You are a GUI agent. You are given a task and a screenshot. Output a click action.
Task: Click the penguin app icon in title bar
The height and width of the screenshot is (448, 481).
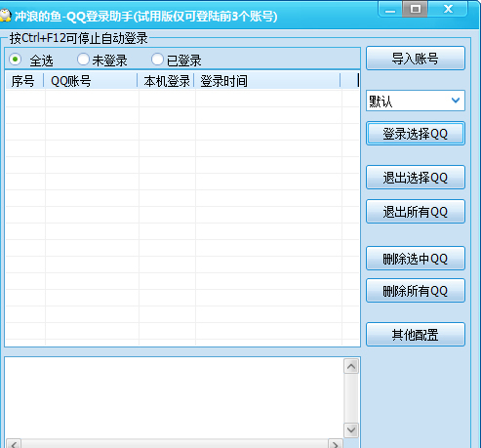coord(5,16)
